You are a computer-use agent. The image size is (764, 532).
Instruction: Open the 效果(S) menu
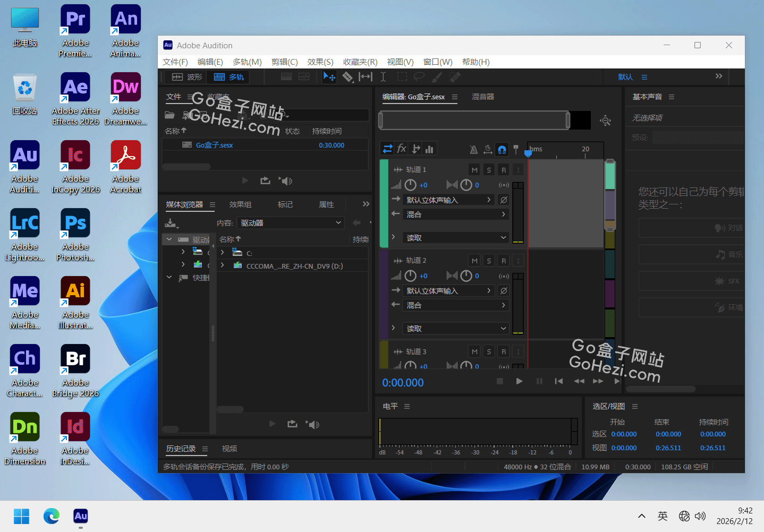point(320,62)
